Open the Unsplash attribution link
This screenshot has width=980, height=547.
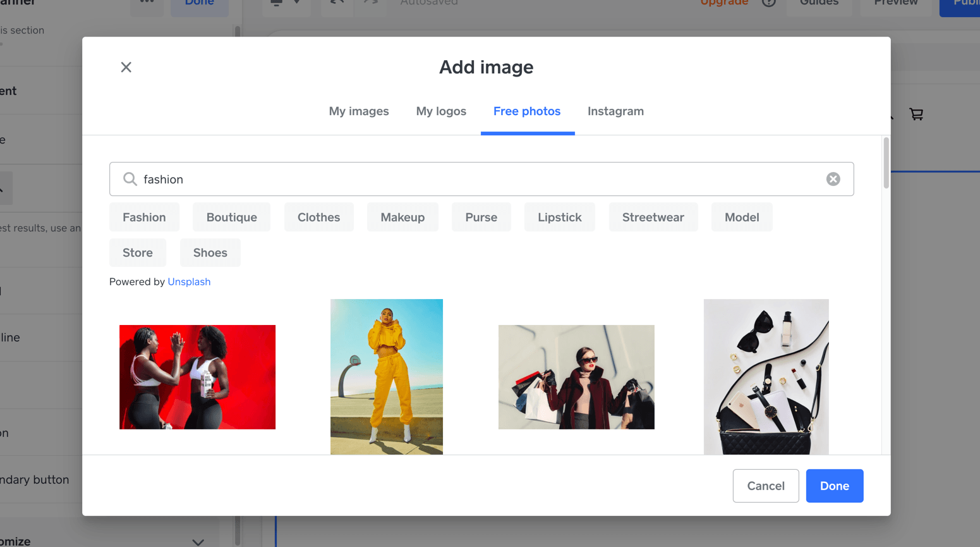188,281
